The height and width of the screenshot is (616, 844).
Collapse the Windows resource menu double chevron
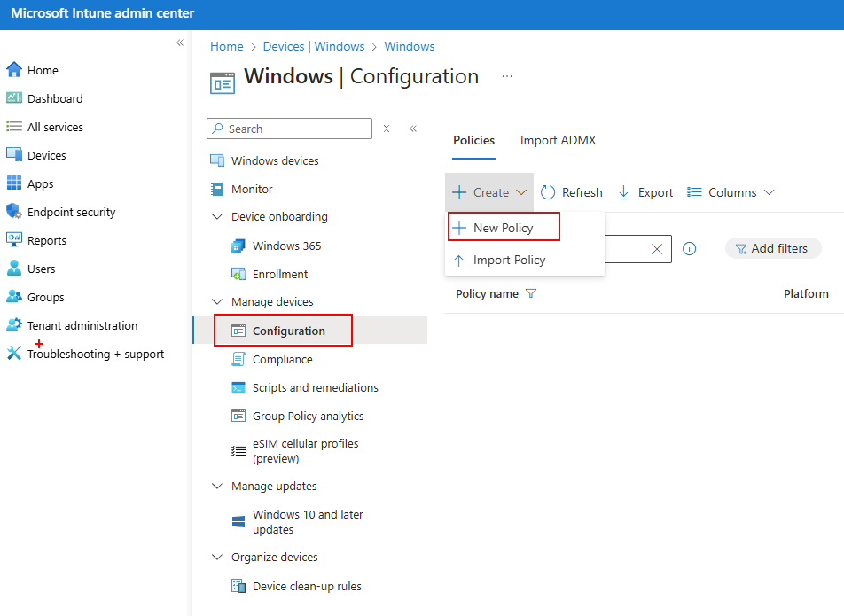coord(413,129)
